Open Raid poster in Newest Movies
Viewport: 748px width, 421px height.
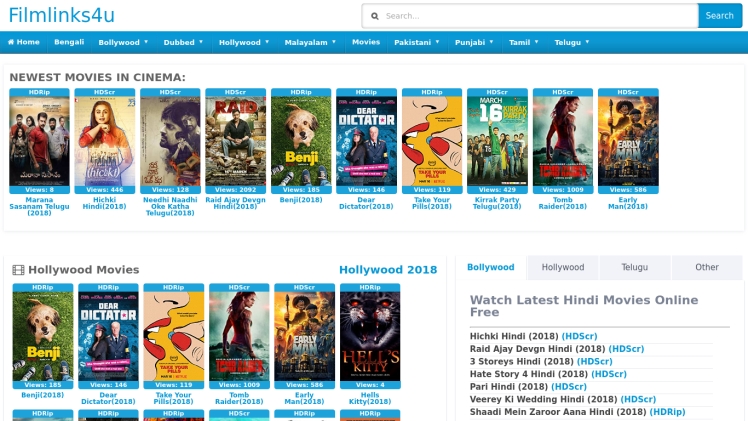coord(236,141)
